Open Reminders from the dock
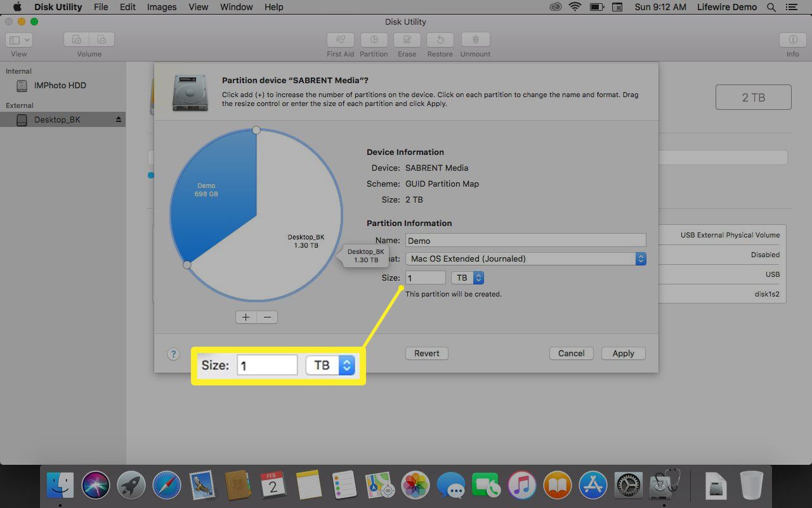This screenshot has width=812, height=508. [344, 486]
